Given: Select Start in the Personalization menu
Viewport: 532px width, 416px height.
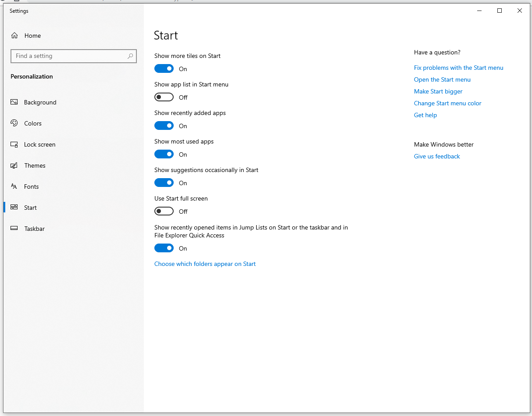Looking at the screenshot, I should (x=30, y=208).
